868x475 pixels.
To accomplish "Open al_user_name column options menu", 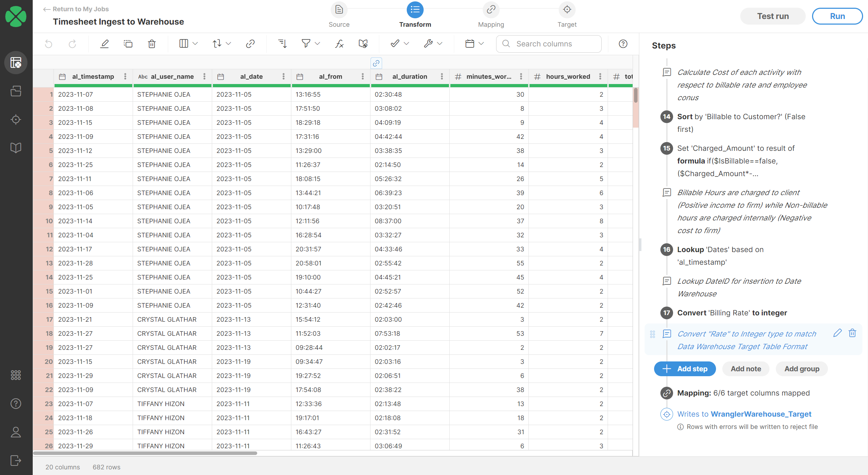I will tap(204, 77).
